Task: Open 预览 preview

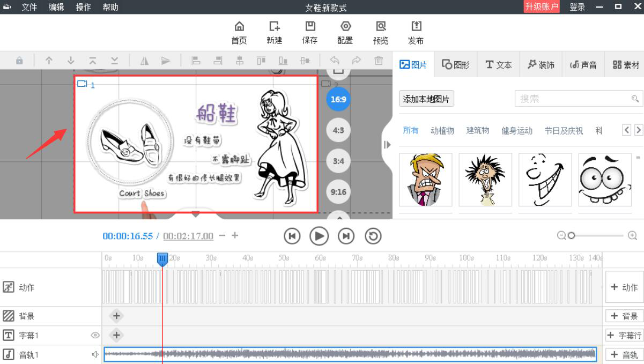Action: 381,33
